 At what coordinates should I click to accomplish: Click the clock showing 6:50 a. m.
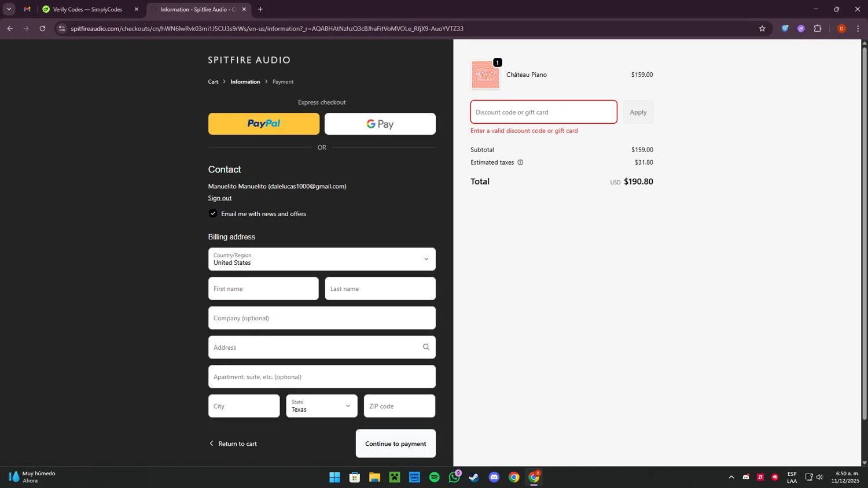pos(845,477)
